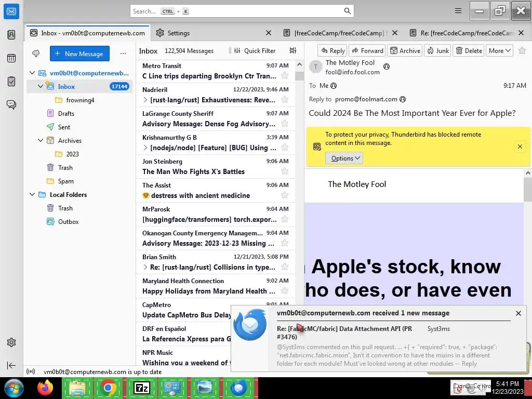
Task: Toggle star on Krishnamurthy G B message
Action: (x=285, y=147)
